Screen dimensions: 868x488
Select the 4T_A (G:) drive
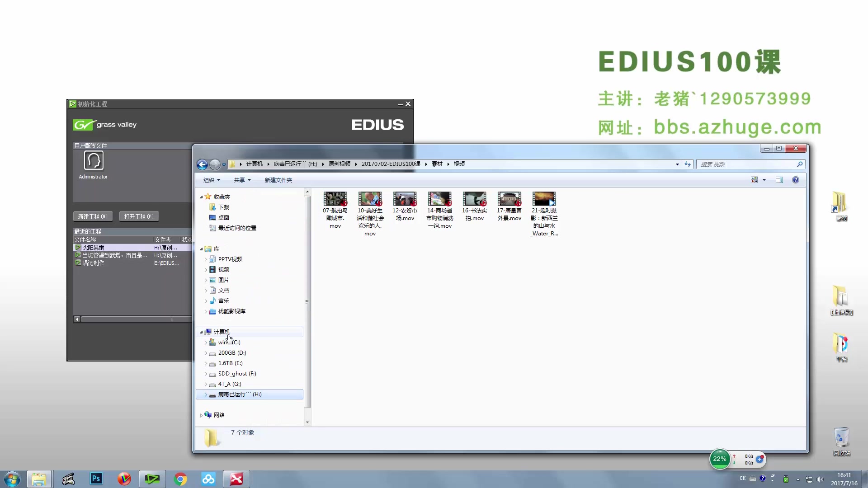pyautogui.click(x=230, y=384)
